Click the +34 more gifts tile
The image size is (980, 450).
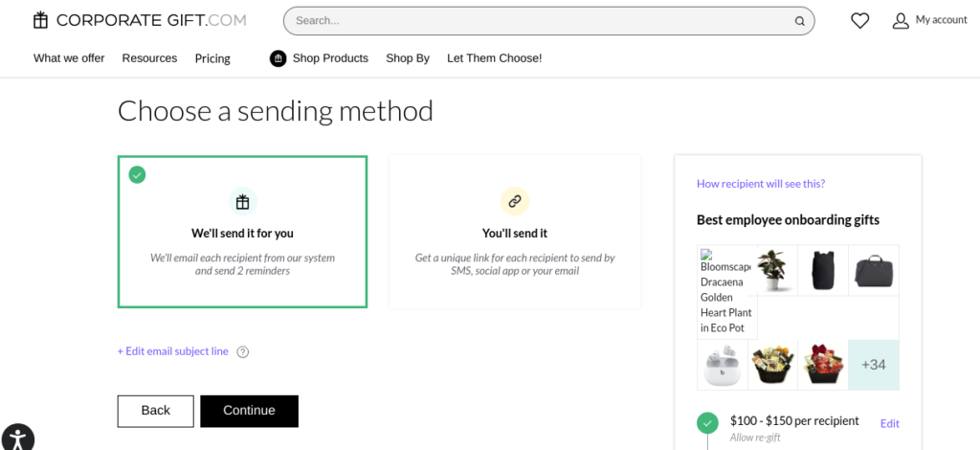click(874, 365)
